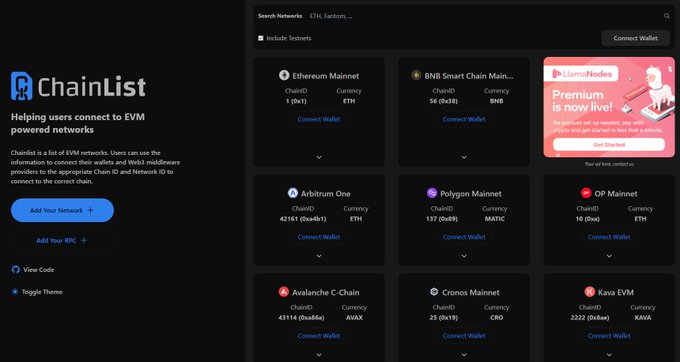Click the Search Networks input field
The image size is (680, 362).
coord(484,16)
